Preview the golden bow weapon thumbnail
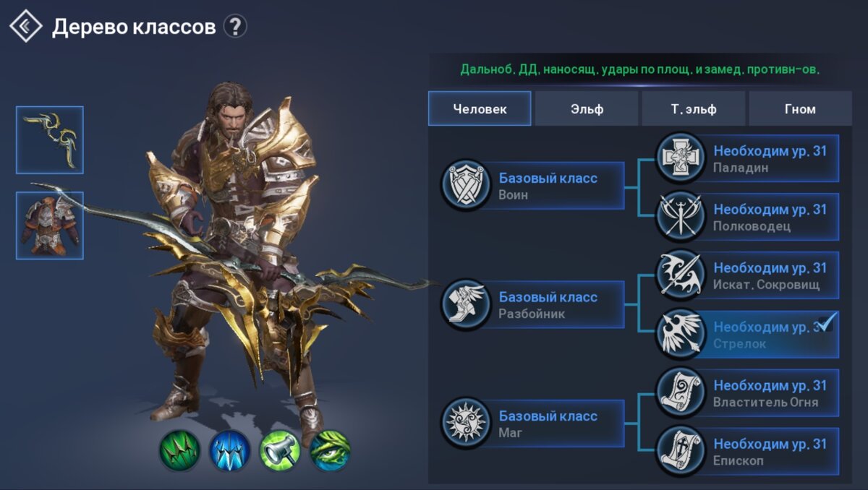This screenshot has width=868, height=490. (50, 140)
